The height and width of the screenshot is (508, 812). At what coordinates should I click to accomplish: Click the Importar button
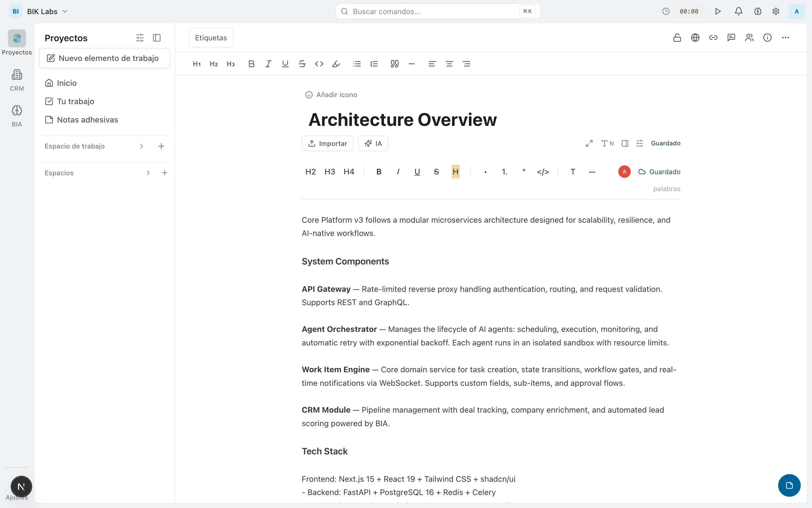pyautogui.click(x=328, y=143)
